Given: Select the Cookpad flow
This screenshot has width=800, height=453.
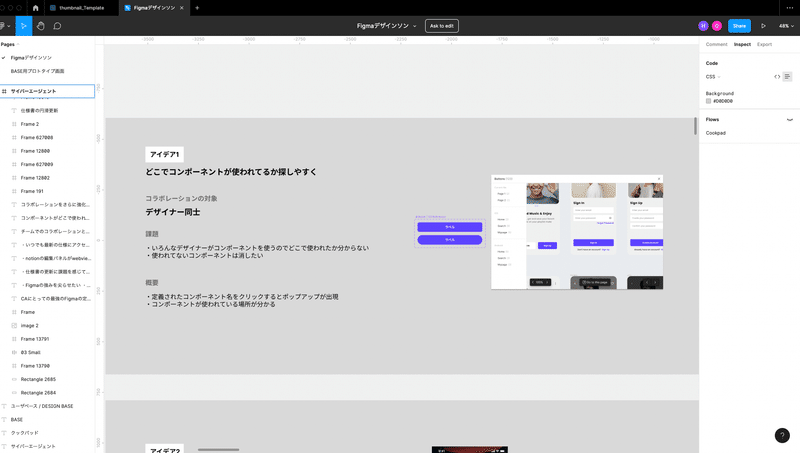Looking at the screenshot, I should coord(715,133).
